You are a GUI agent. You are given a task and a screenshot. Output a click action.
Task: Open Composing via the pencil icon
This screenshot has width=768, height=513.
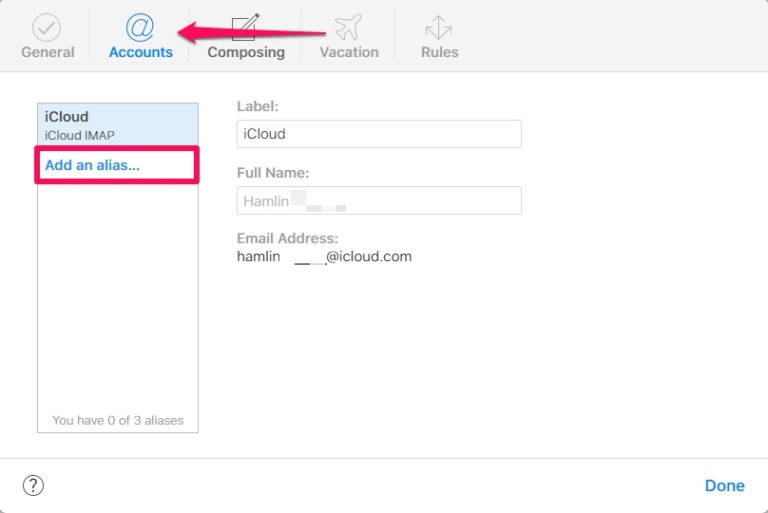click(245, 27)
